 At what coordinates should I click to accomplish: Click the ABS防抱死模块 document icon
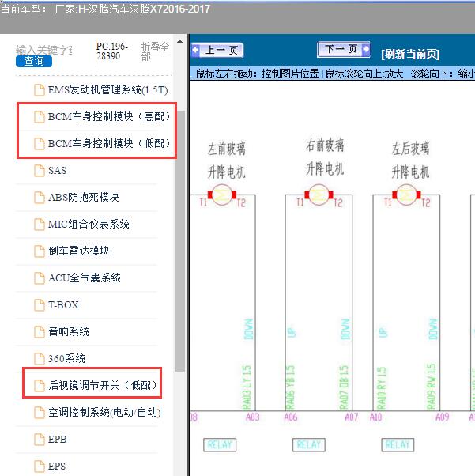[40, 198]
